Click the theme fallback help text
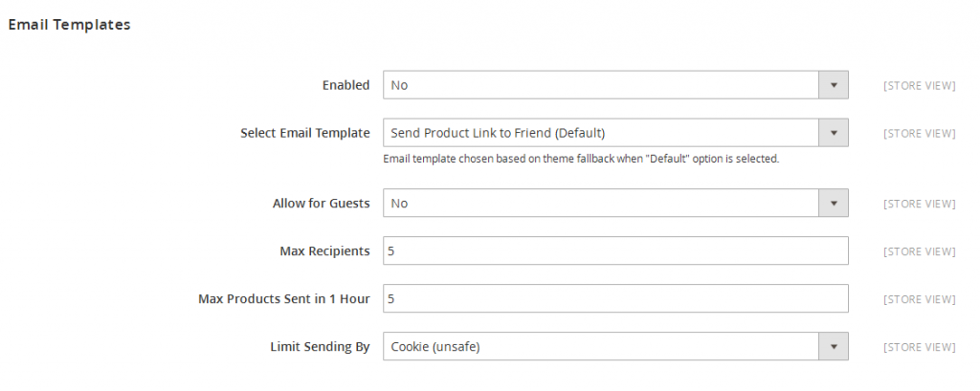The width and height of the screenshot is (980, 391). point(580,159)
